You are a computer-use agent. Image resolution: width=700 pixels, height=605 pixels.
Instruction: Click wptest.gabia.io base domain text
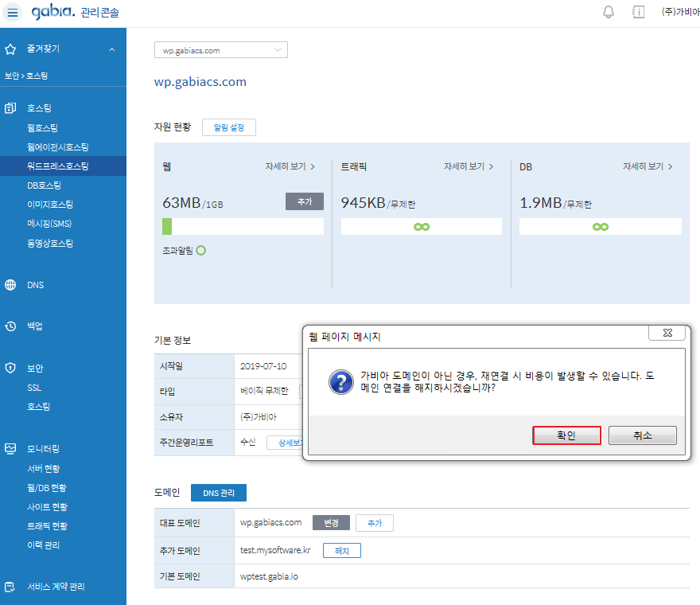click(x=269, y=576)
